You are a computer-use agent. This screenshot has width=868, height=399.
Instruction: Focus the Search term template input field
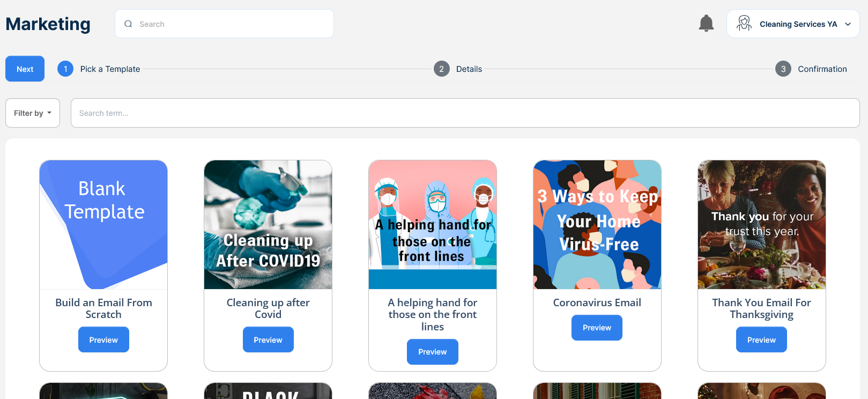(465, 113)
